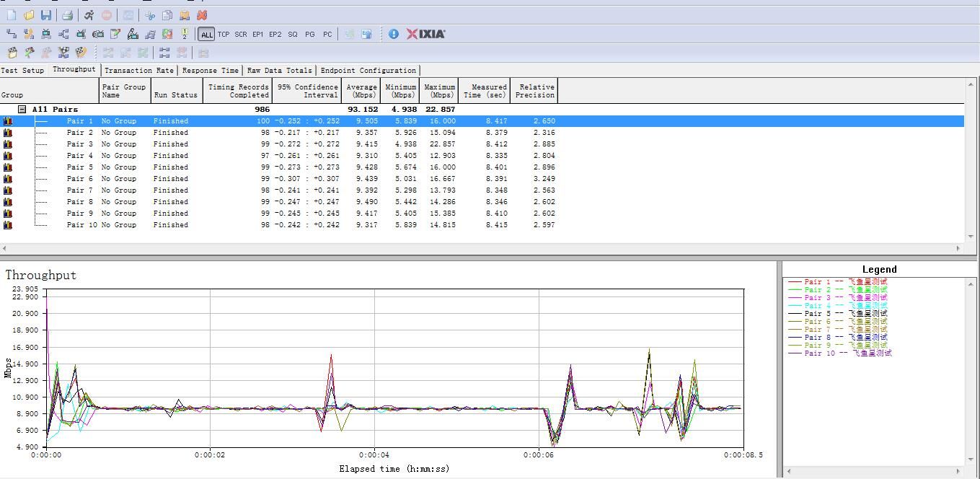Screen dimensions: 980x479
Task: Sort by the Average (Mbps) column header
Action: tap(361, 91)
